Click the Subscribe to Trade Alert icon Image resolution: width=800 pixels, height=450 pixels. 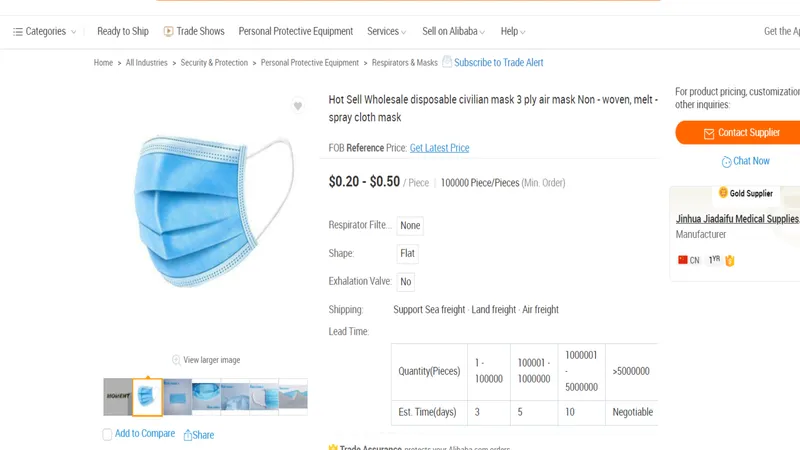tap(447, 62)
